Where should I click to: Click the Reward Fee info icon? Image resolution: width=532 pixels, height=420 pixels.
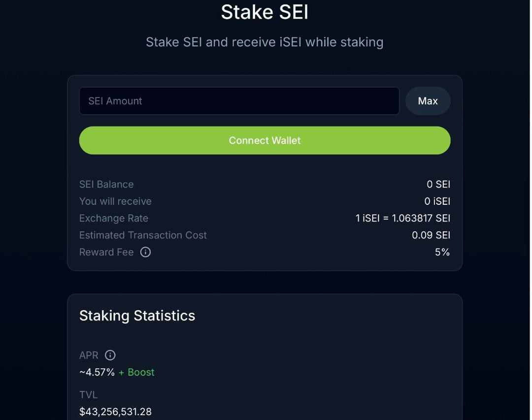pos(145,252)
